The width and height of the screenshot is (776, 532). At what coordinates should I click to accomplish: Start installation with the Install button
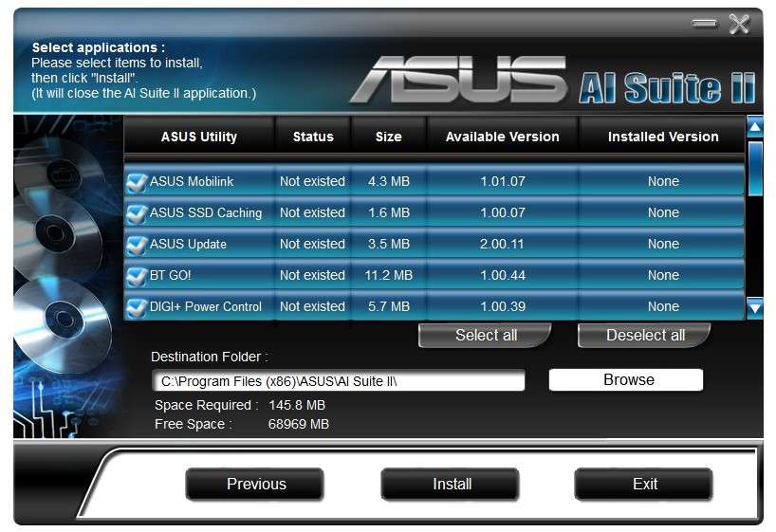451,484
